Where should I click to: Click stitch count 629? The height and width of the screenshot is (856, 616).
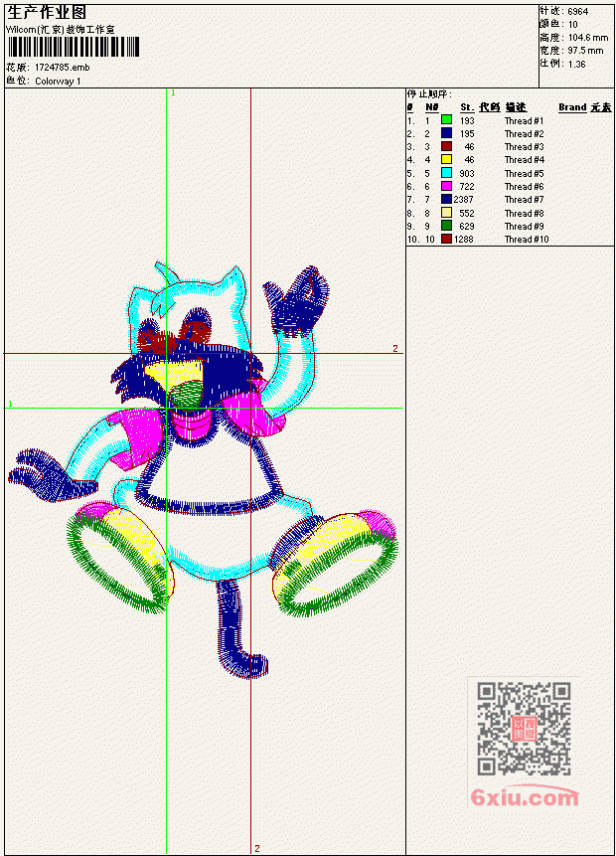pos(467,227)
